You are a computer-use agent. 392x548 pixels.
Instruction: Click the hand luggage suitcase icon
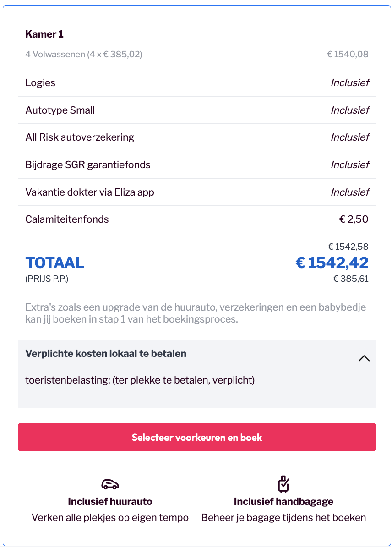[x=283, y=484]
